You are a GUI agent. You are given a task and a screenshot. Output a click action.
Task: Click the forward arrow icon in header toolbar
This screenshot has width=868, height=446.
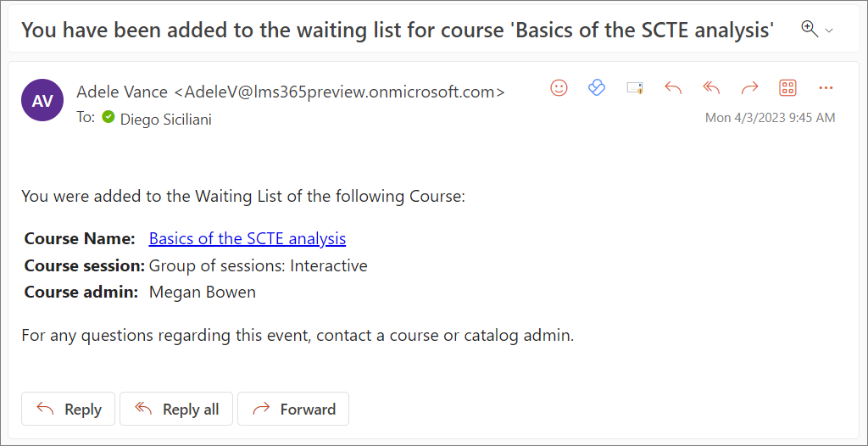(749, 88)
